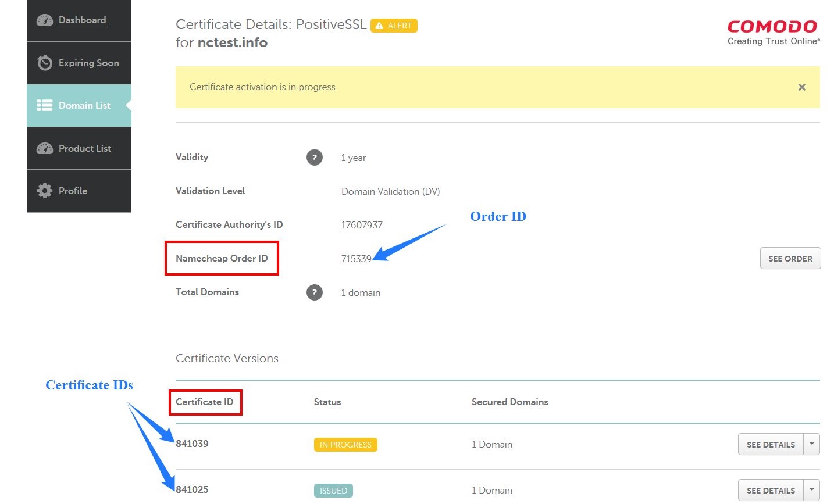Click Namecheap order number 715339
Image resolution: width=834 pixels, height=504 pixels.
click(356, 259)
